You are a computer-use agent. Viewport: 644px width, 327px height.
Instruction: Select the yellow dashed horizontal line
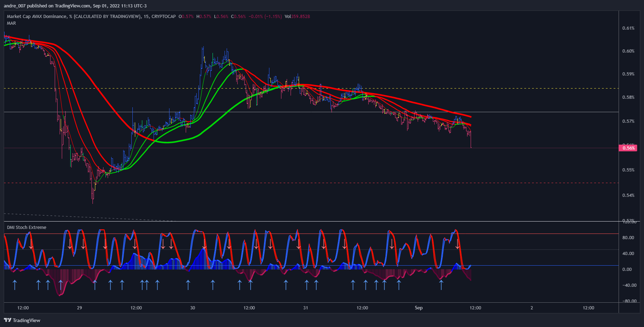coord(311,88)
